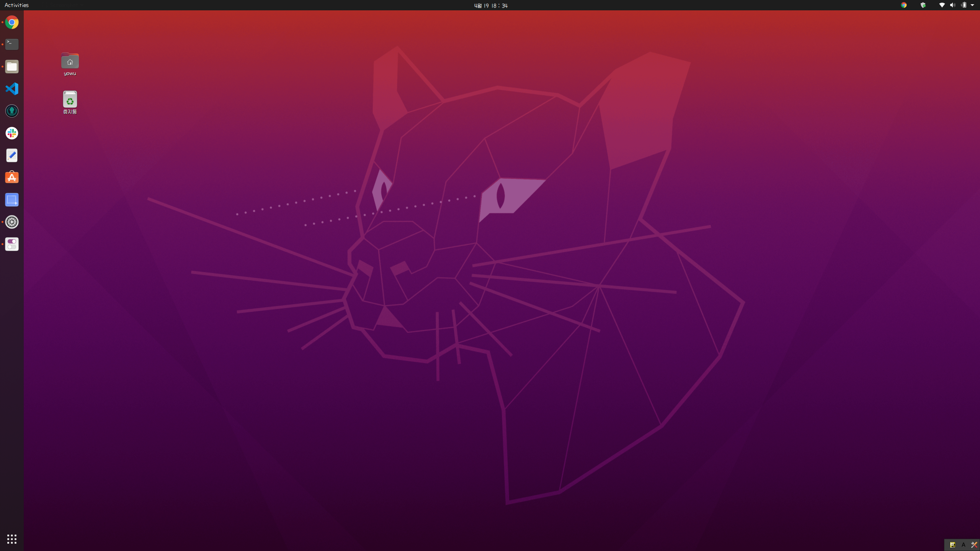The width and height of the screenshot is (980, 551).
Task: Start the Screenshot tool from the dock
Action: pos(12,200)
